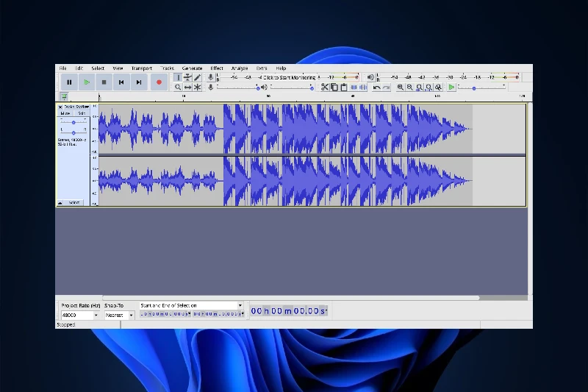
Task: Silence the selected audio
Action: point(363,88)
